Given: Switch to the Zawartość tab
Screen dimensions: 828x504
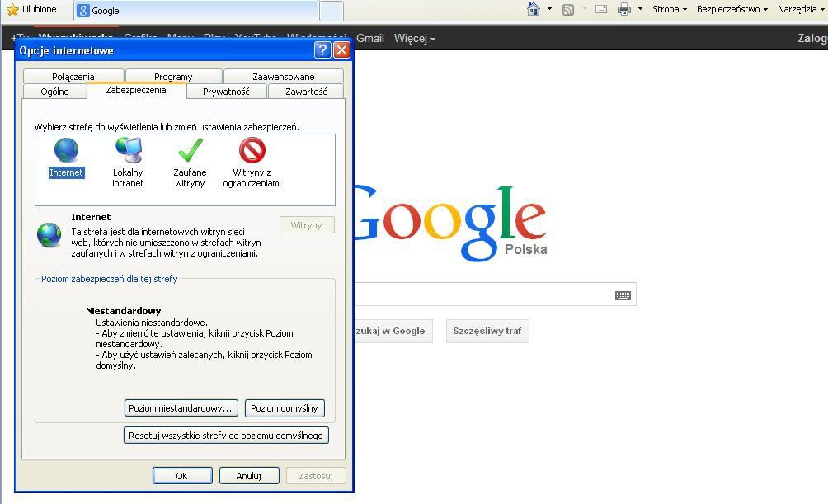Looking at the screenshot, I should [x=306, y=91].
